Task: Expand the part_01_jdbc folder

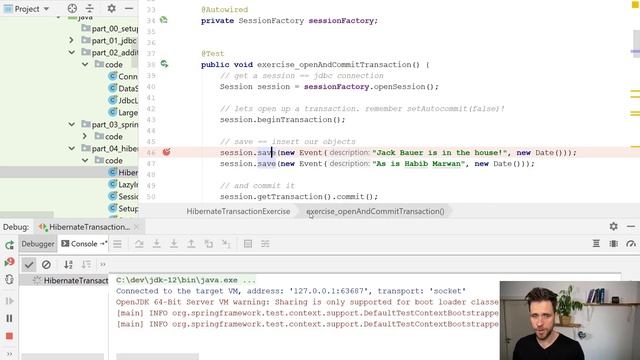Action: (71, 40)
